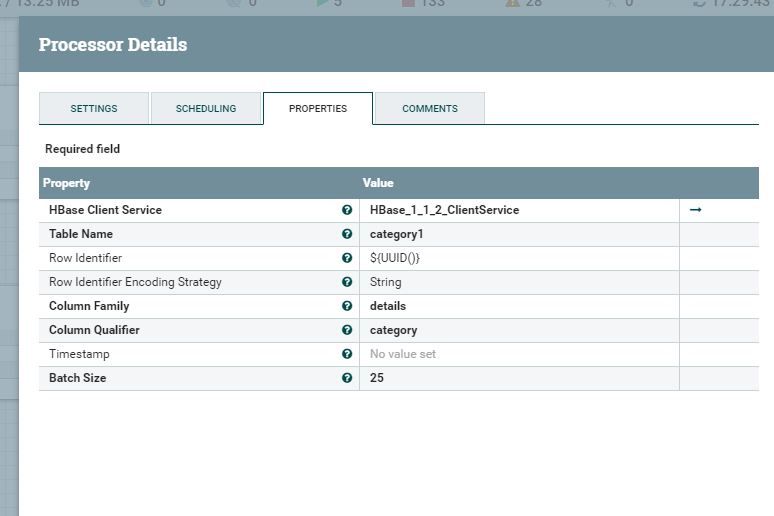Switch to the Scheduling tab
This screenshot has height=516, width=774.
[x=206, y=108]
